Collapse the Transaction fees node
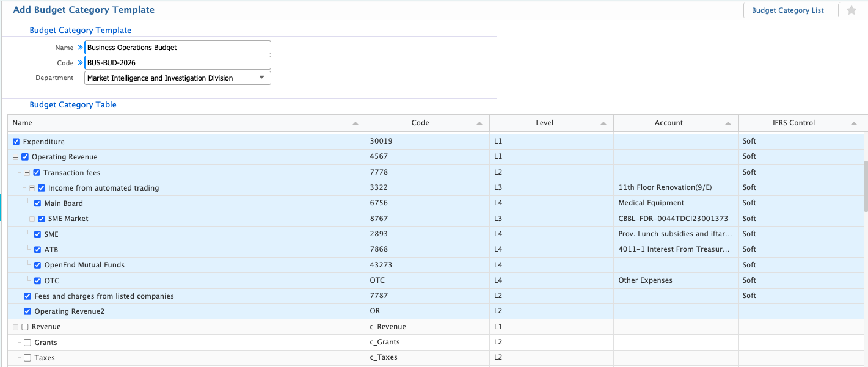The height and width of the screenshot is (367, 868). (x=27, y=173)
